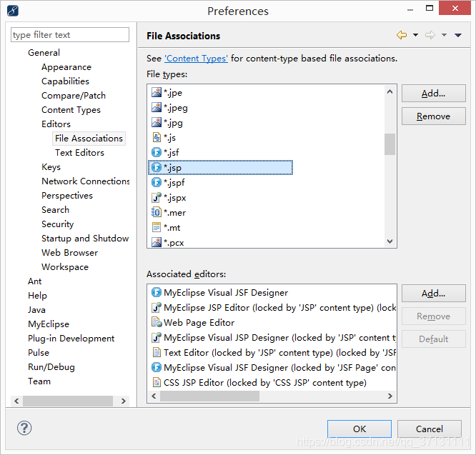Click the Text Editor icon
The width and height of the screenshot is (476, 455).
pyautogui.click(x=157, y=352)
